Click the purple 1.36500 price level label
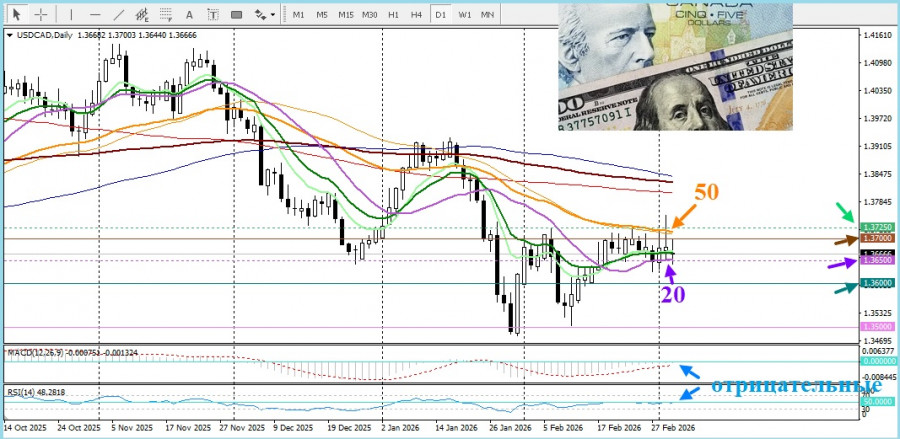The width and height of the screenshot is (900, 439). click(x=878, y=261)
